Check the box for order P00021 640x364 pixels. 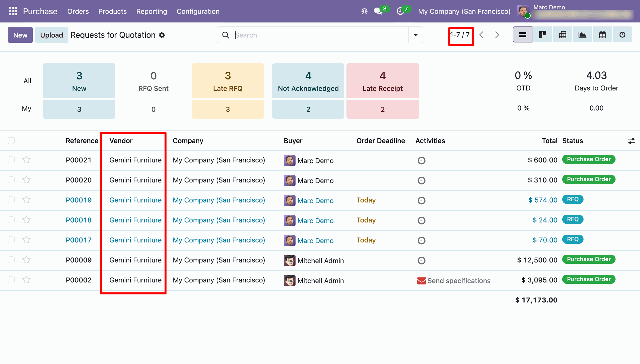pos(11,160)
